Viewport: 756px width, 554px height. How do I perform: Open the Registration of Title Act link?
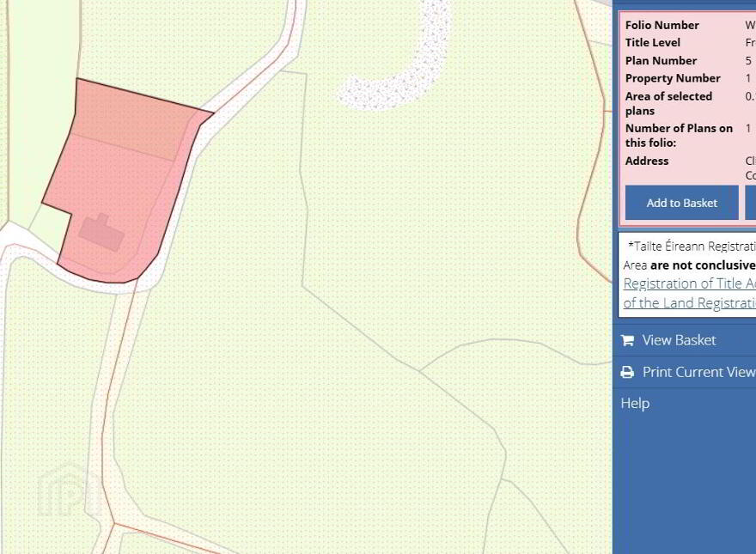coord(690,283)
